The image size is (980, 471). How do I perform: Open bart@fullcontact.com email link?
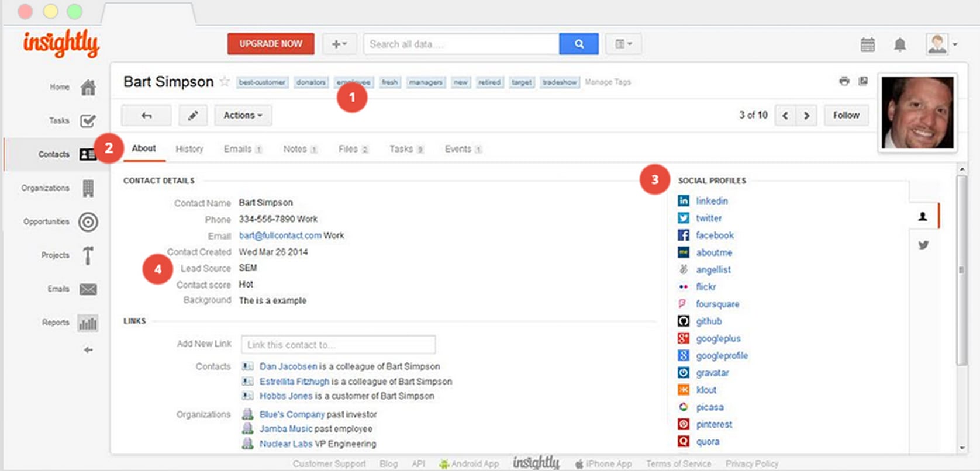coord(280,235)
